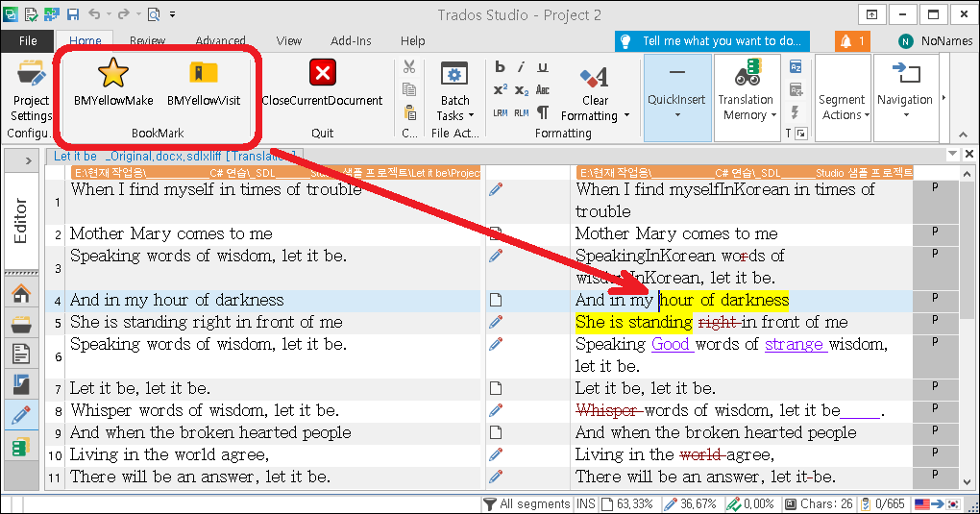Click the Cut scissors icon

409,66
